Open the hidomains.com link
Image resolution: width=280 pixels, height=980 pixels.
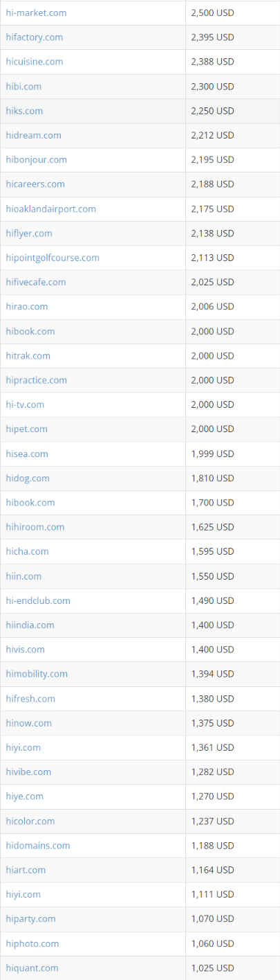pyautogui.click(x=37, y=845)
